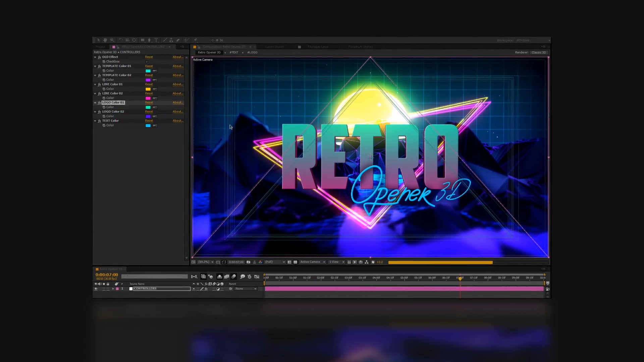This screenshot has width=644, height=362.
Task: Toggle adjustment layer switch on CONTROLLERS
Action: coord(218,289)
